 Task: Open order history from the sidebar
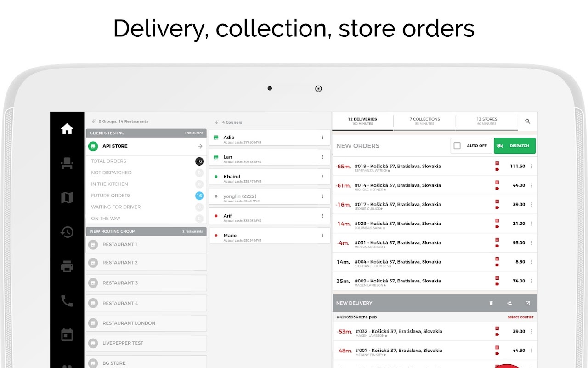pyautogui.click(x=67, y=232)
